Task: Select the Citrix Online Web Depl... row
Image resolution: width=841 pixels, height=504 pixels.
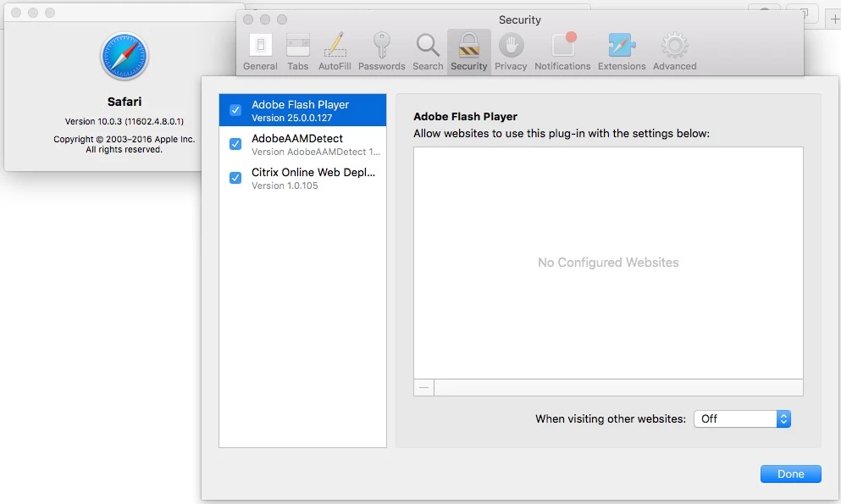Action: point(302,178)
